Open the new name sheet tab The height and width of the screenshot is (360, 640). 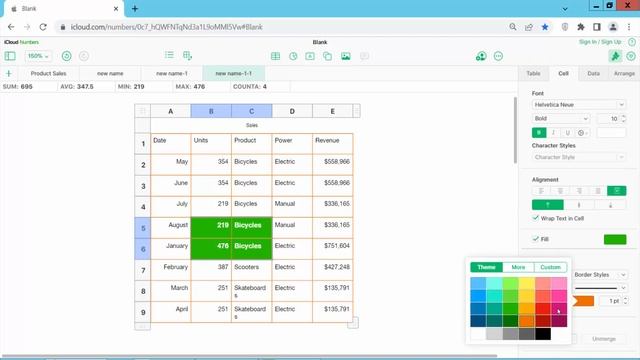coord(110,73)
